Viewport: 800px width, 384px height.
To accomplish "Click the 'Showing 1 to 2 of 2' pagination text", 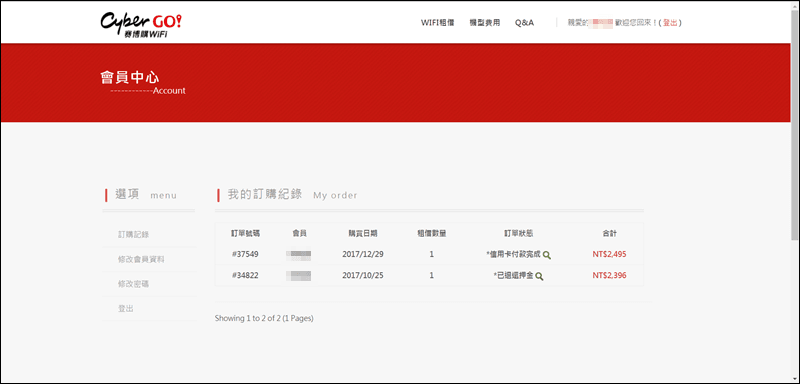I will click(264, 318).
